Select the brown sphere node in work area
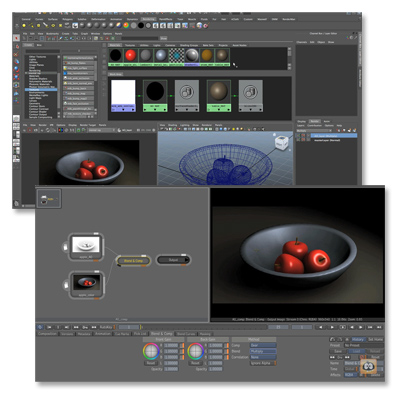Screen dimensions: 400x400 (x=219, y=96)
